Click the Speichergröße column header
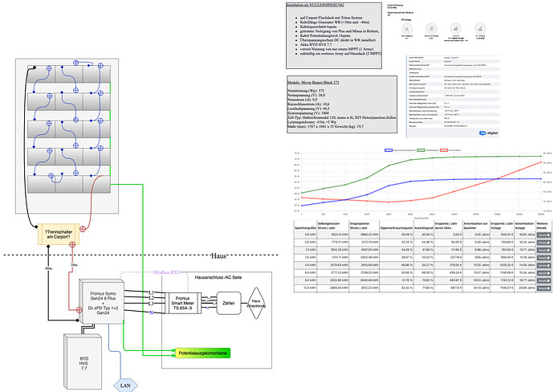The image size is (554, 392). (x=305, y=228)
